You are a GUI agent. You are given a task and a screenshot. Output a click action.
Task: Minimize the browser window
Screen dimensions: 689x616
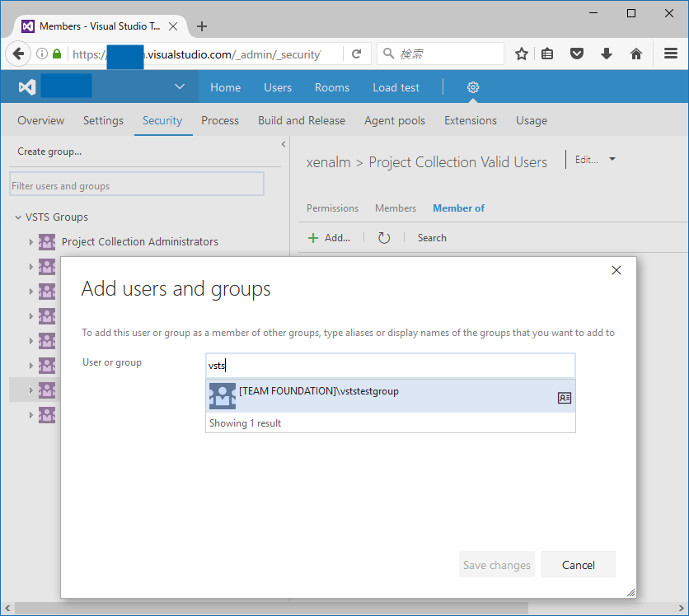point(593,14)
